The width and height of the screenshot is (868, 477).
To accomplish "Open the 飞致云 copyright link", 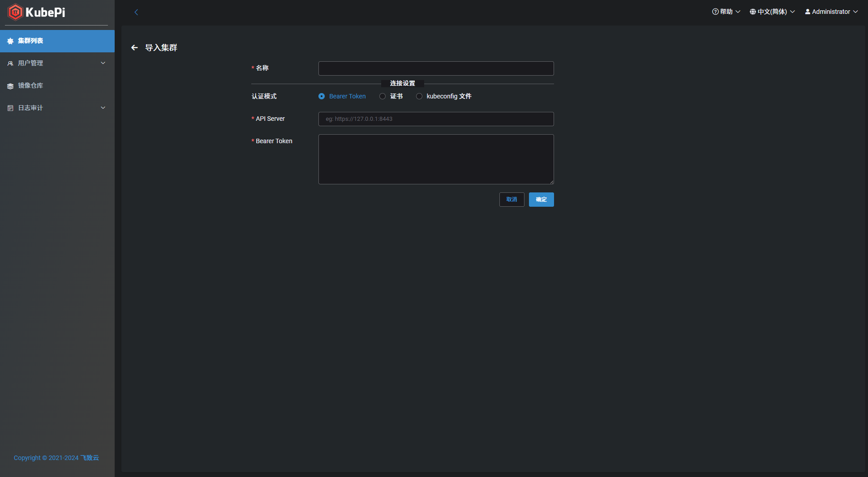I will pos(90,458).
